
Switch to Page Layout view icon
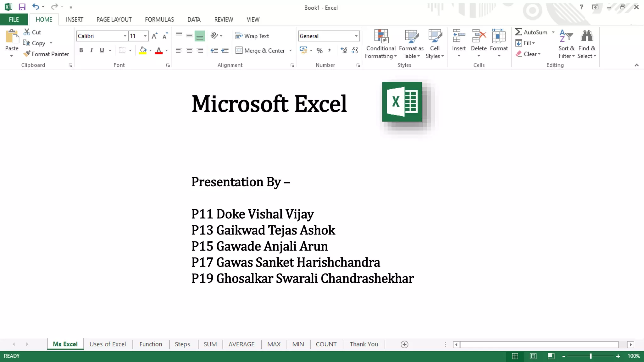tap(533, 356)
